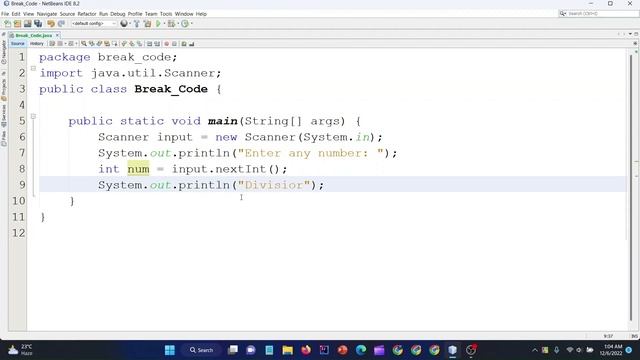The width and height of the screenshot is (640, 360).
Task: Open the Source menu
Action: coord(67,14)
